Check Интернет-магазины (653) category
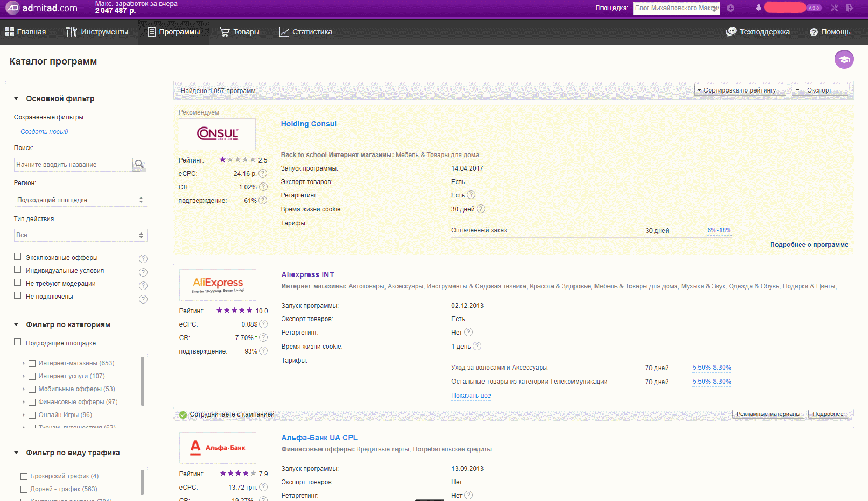868x501 pixels. click(x=32, y=363)
